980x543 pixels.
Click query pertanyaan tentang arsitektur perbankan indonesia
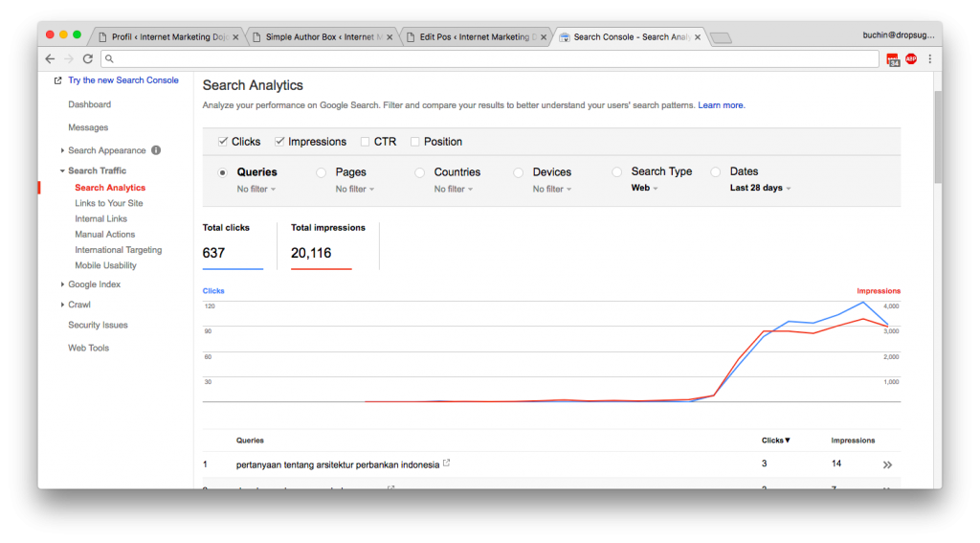(x=338, y=464)
